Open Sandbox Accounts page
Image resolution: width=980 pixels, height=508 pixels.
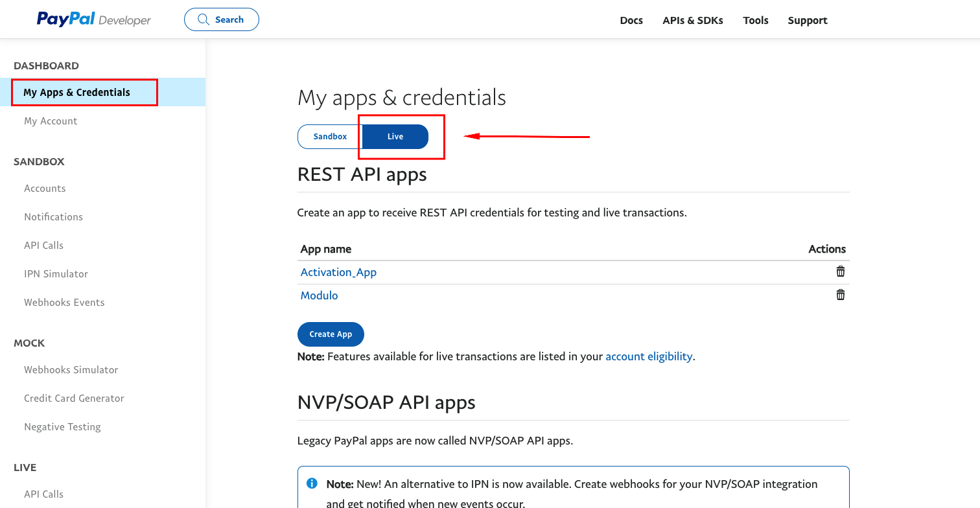click(x=45, y=188)
